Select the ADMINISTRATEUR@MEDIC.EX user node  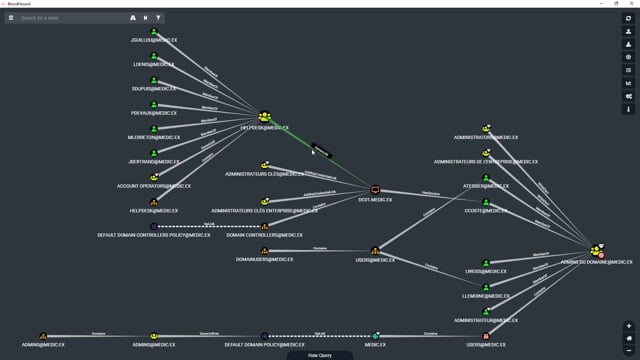486,312
